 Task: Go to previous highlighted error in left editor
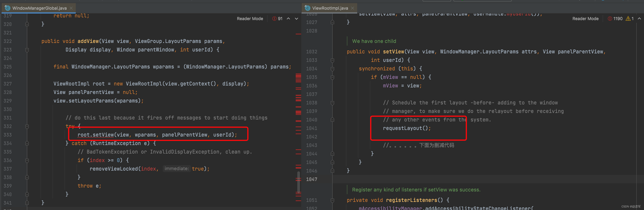(x=288, y=19)
